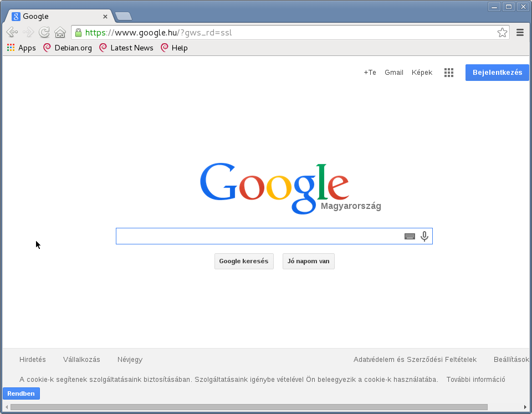Viewport: 532px width, 414px height.
Task: Open the Chrome hamburger menu
Action: pos(520,33)
